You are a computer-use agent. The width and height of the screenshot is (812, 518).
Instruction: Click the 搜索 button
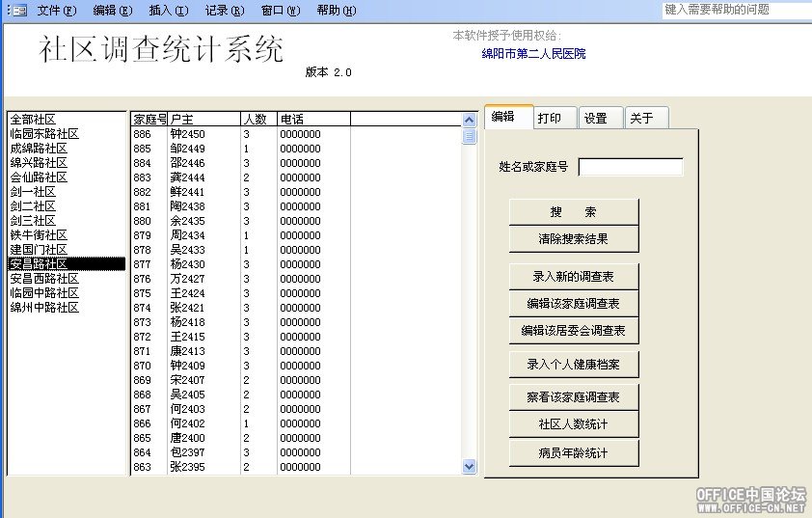click(574, 212)
